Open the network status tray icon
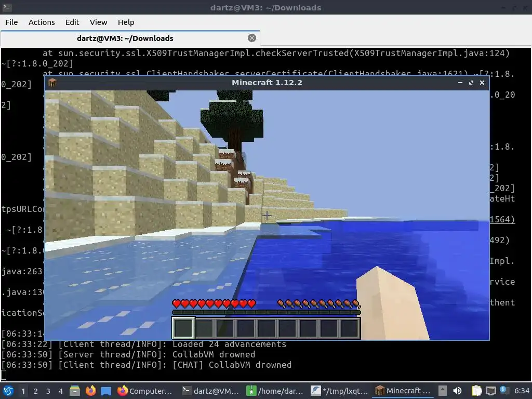 490,391
